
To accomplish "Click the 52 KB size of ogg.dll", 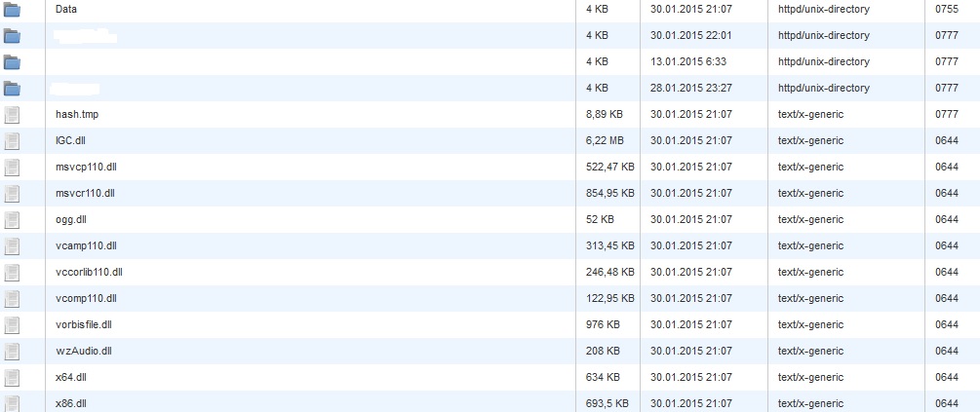I will pos(600,219).
